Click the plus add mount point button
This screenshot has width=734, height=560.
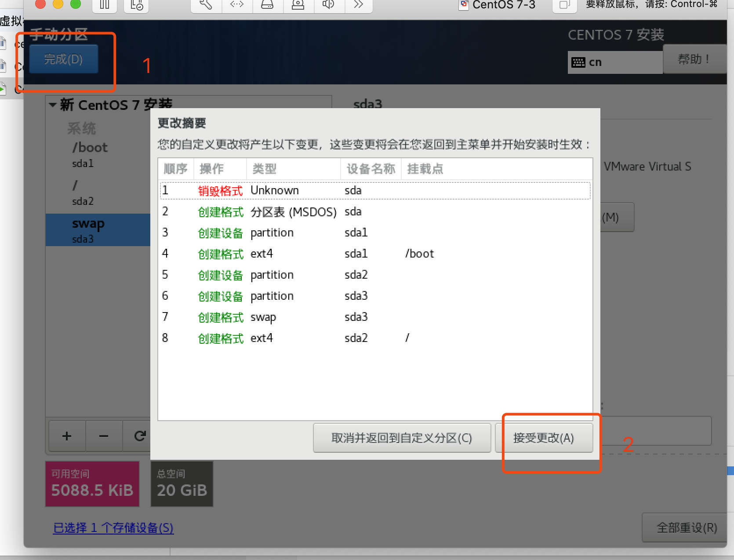[x=67, y=436]
